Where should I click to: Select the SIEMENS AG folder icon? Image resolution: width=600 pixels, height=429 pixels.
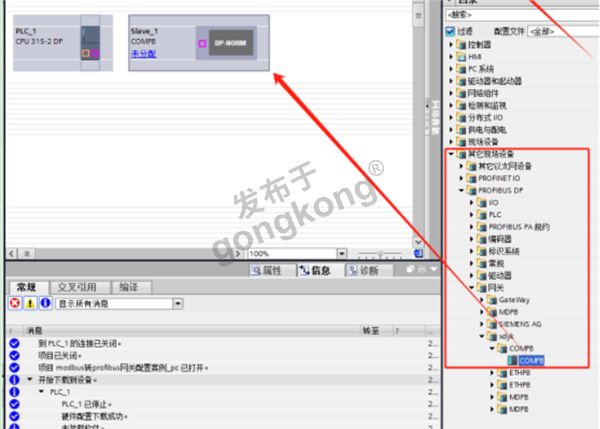(492, 324)
